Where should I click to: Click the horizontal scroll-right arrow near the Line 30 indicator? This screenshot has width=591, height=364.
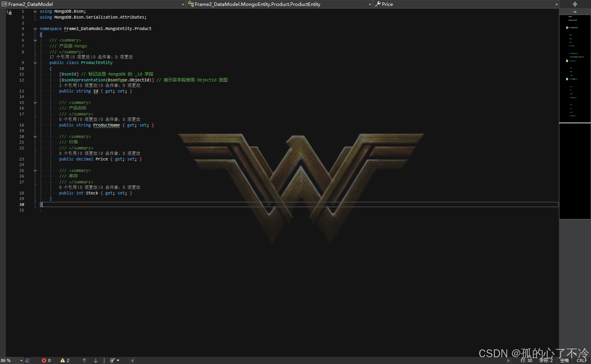pyautogui.click(x=509, y=360)
